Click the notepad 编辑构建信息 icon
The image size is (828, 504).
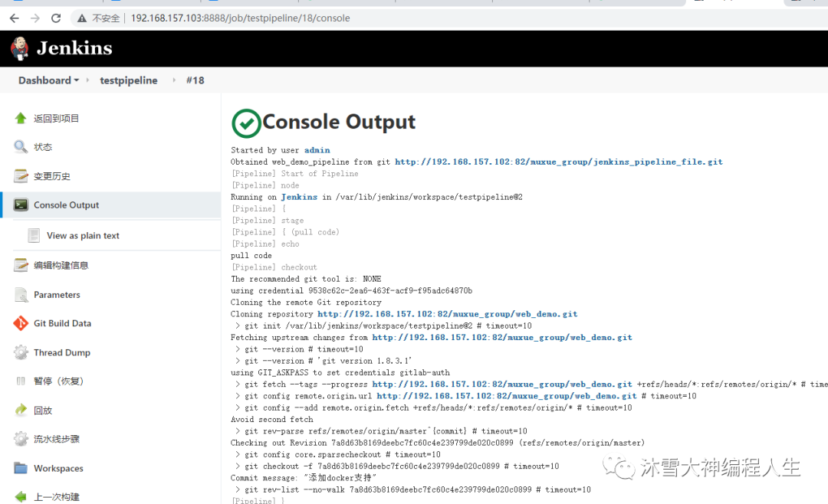tap(21, 265)
